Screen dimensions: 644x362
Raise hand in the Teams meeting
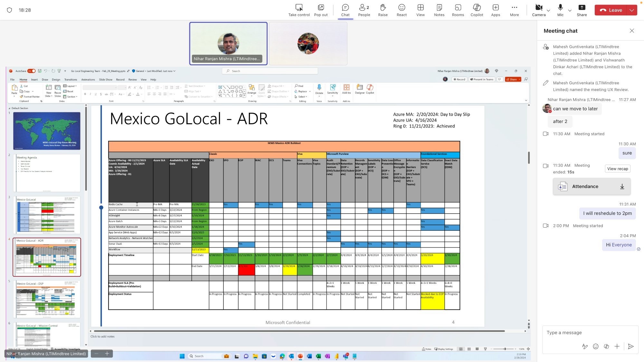(383, 10)
